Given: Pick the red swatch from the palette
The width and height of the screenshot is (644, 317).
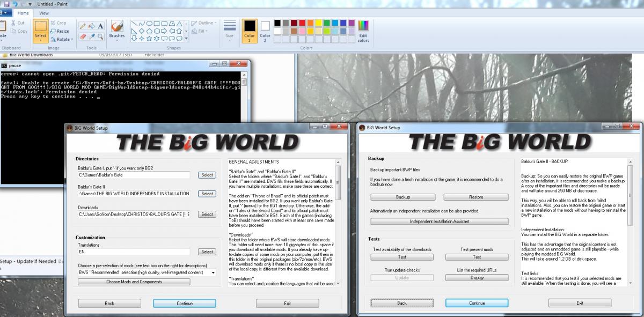Looking at the screenshot, I should click(x=302, y=23).
